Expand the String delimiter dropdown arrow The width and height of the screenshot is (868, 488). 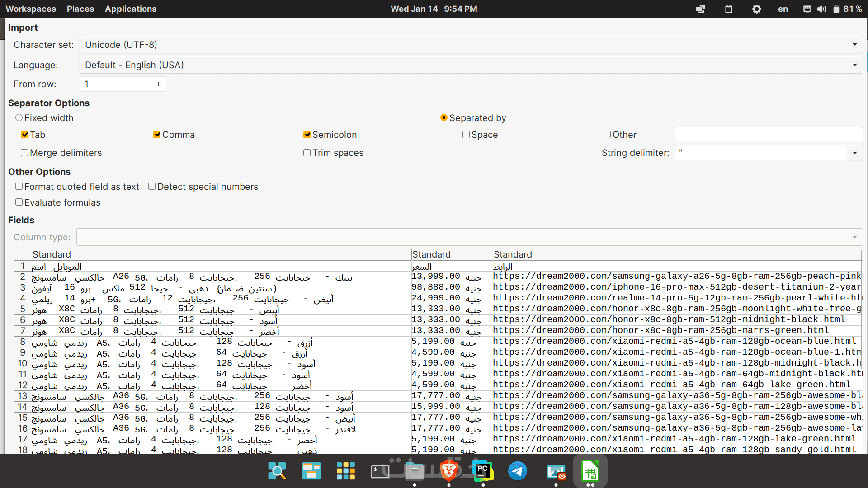854,153
